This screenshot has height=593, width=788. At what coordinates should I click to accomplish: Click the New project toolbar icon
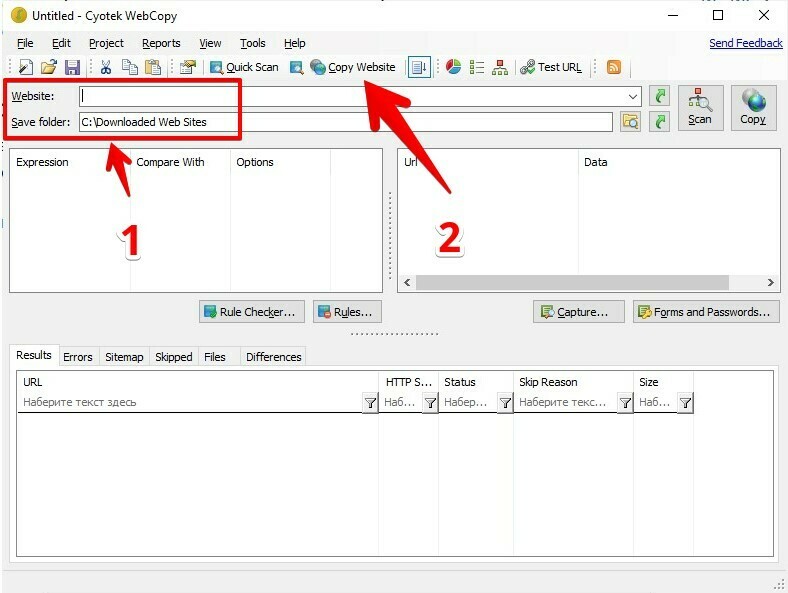(26, 67)
